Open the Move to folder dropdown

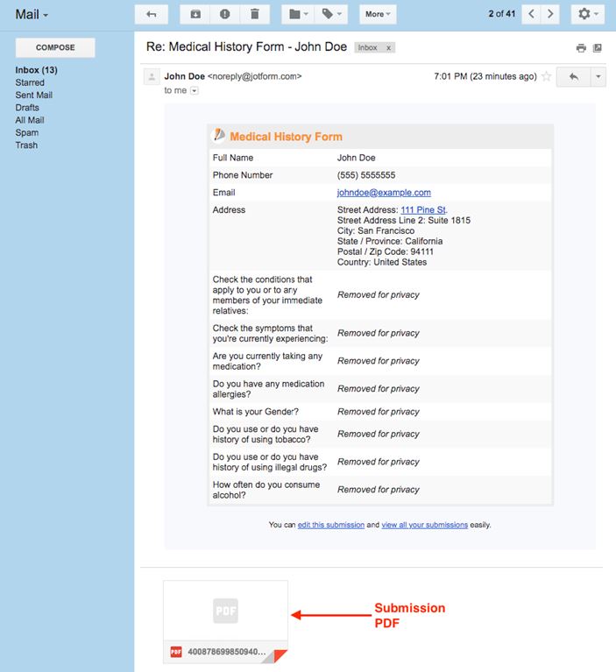tap(300, 14)
